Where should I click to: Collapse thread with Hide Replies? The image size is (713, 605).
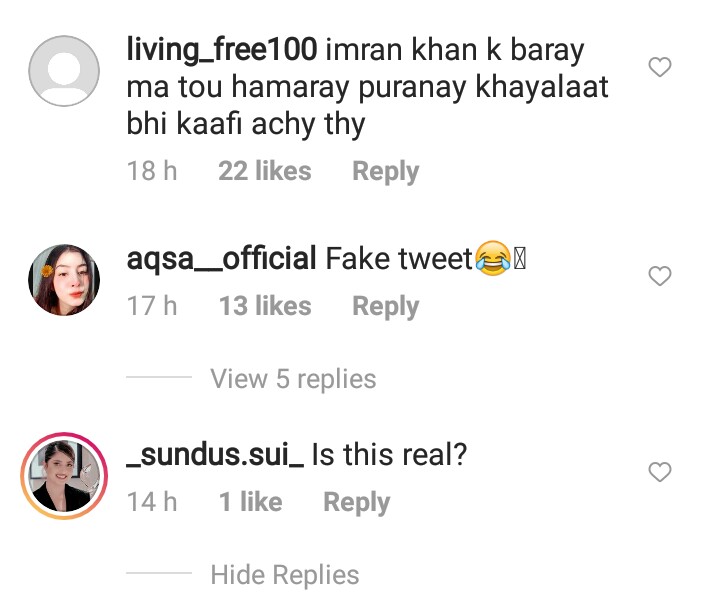pyautogui.click(x=284, y=575)
